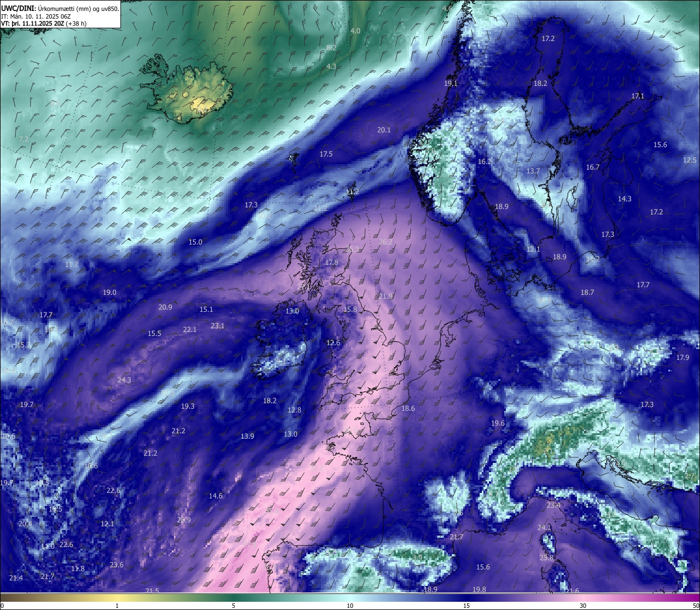
Task: Click the 20.1 value west of Norway
Action: pyautogui.click(x=384, y=130)
